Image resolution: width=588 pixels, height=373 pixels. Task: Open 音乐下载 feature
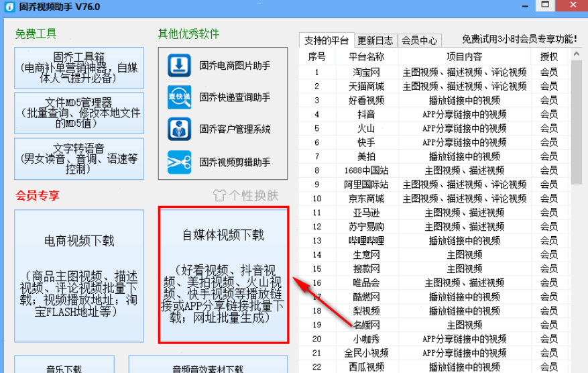pyautogui.click(x=64, y=364)
